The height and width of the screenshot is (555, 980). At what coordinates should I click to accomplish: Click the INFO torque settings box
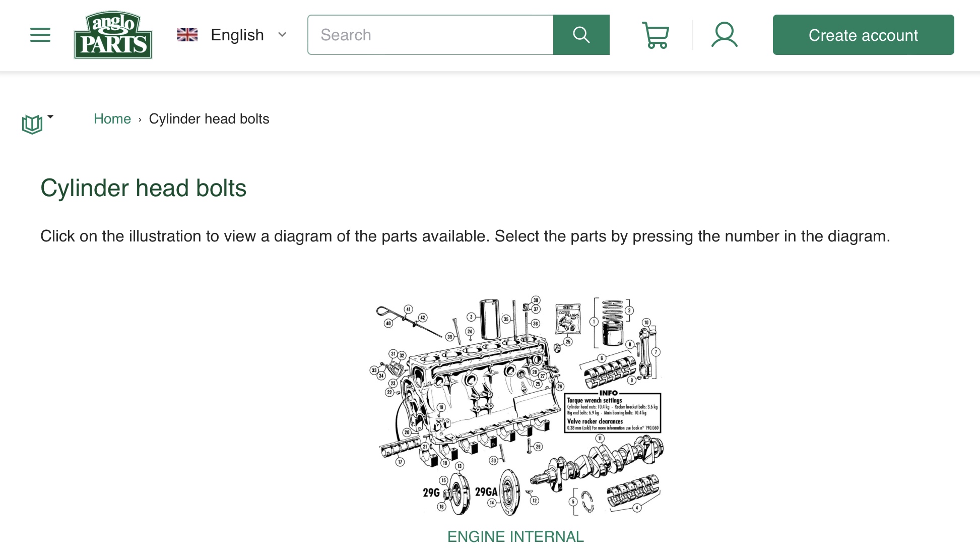612,412
